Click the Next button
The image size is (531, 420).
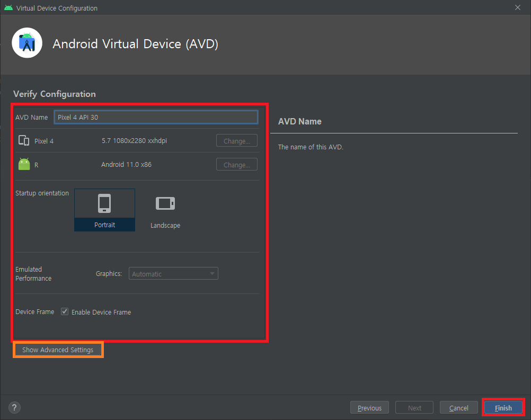coord(414,407)
